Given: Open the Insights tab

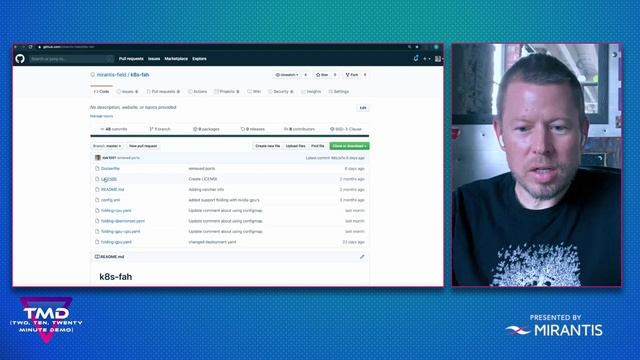Looking at the screenshot, I should 311,91.
